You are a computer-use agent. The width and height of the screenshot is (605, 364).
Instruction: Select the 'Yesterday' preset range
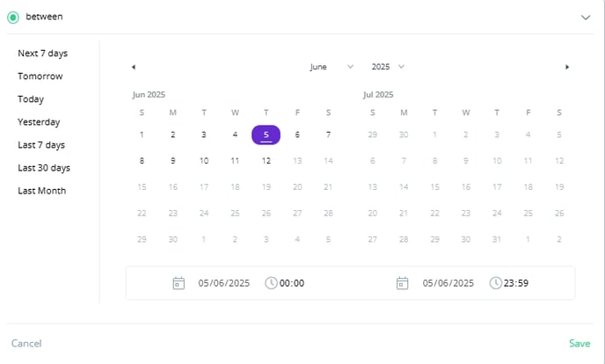pos(39,122)
